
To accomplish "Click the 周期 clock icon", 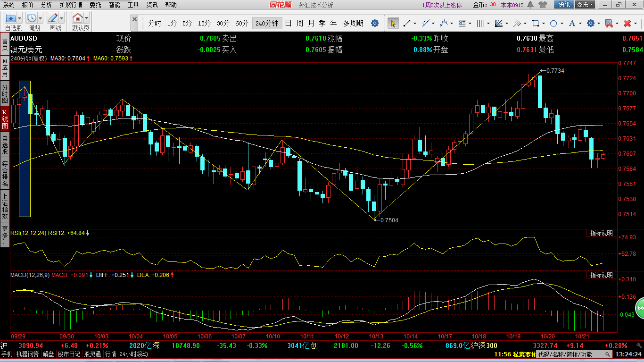I will coord(32,18).
